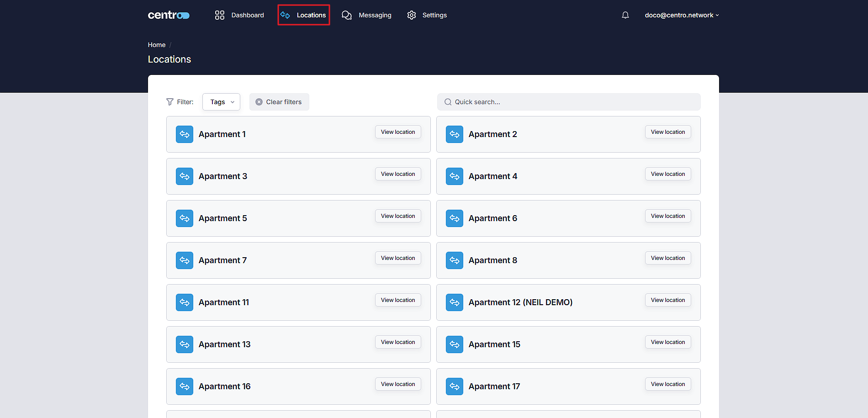View location for Apartment 5
This screenshot has width=868, height=418.
click(x=398, y=216)
